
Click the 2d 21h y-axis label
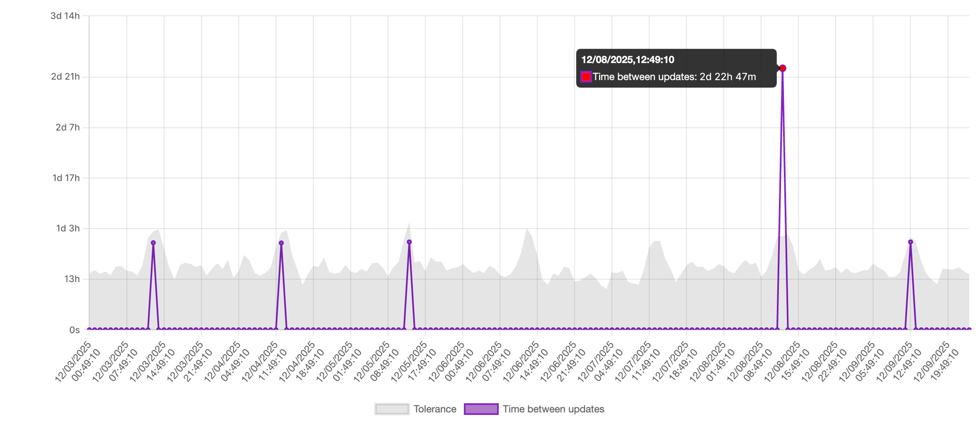click(x=65, y=77)
